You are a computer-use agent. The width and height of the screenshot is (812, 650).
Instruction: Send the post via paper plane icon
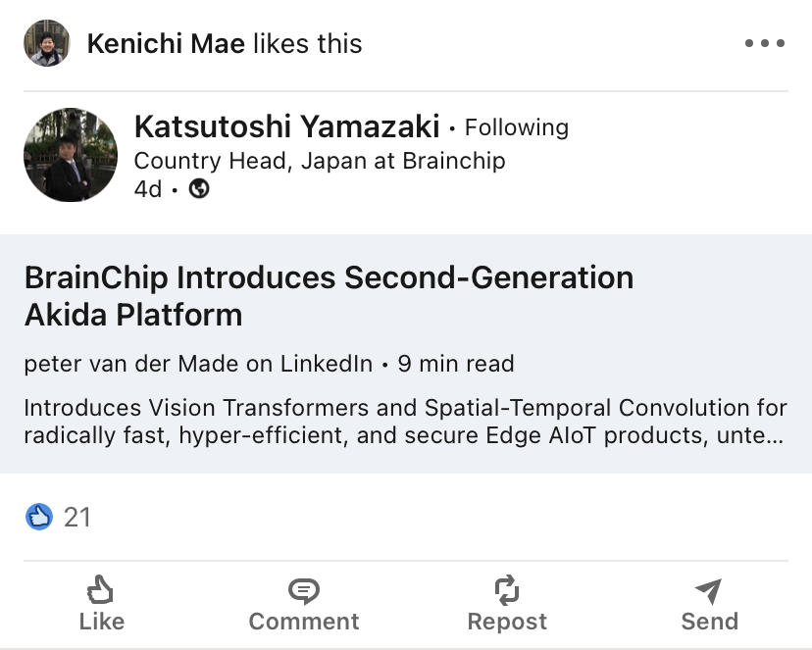coord(709,604)
